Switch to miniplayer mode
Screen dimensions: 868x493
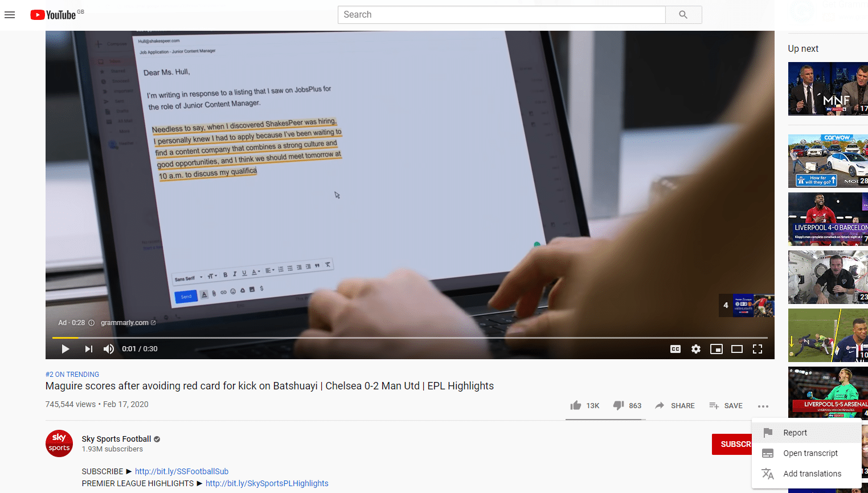716,349
